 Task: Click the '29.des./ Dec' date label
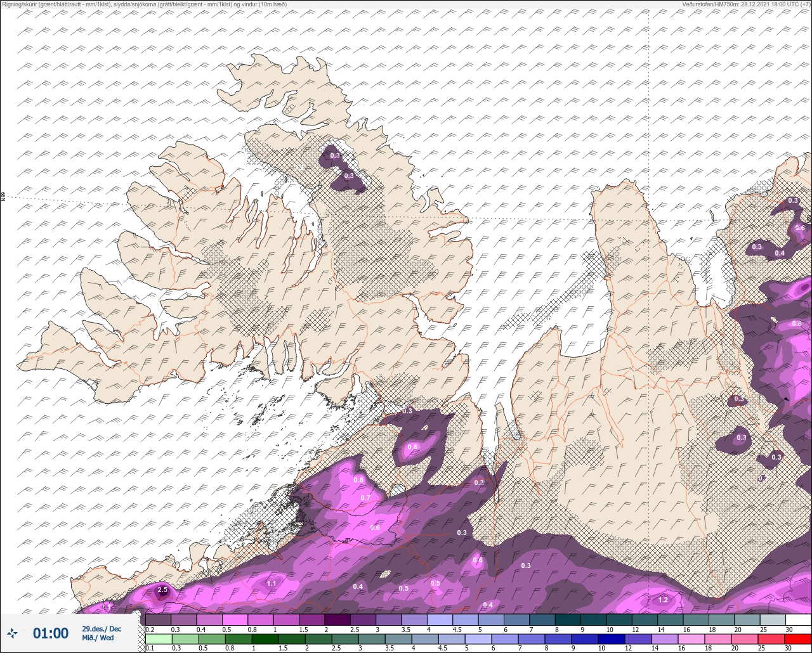point(101,629)
